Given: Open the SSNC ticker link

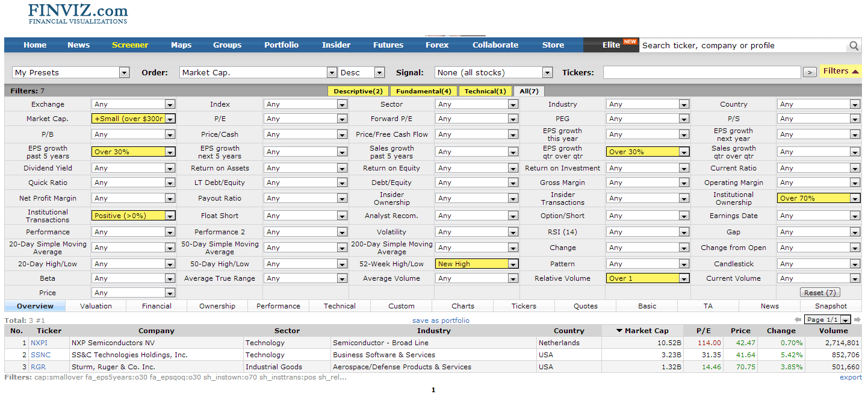Looking at the screenshot, I should coord(41,355).
